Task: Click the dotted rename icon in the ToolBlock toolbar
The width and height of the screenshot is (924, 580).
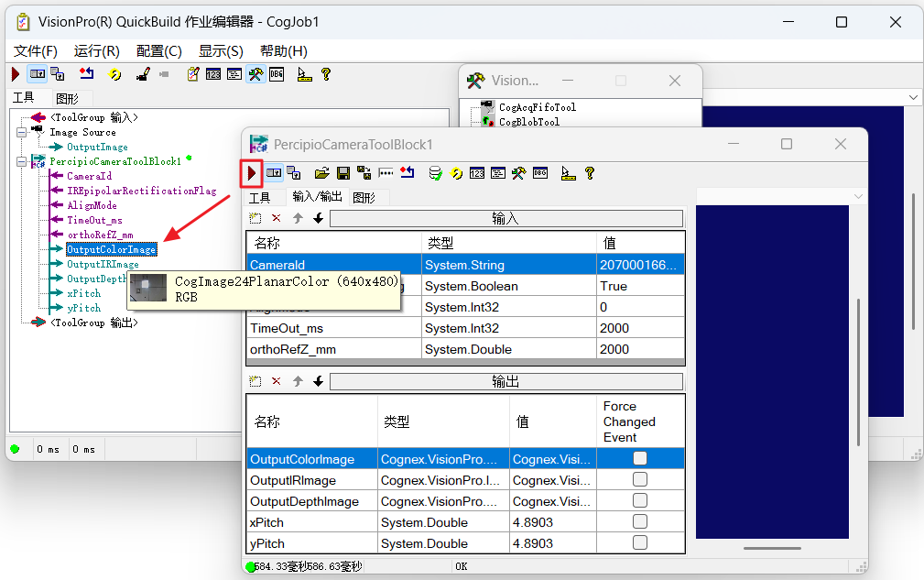Action: coord(386,173)
